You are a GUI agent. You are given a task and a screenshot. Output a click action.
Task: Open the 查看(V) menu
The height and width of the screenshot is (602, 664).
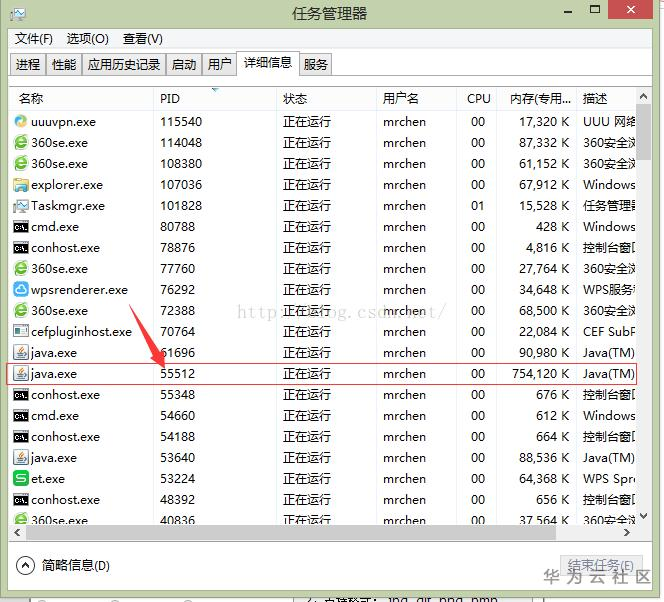pos(143,39)
